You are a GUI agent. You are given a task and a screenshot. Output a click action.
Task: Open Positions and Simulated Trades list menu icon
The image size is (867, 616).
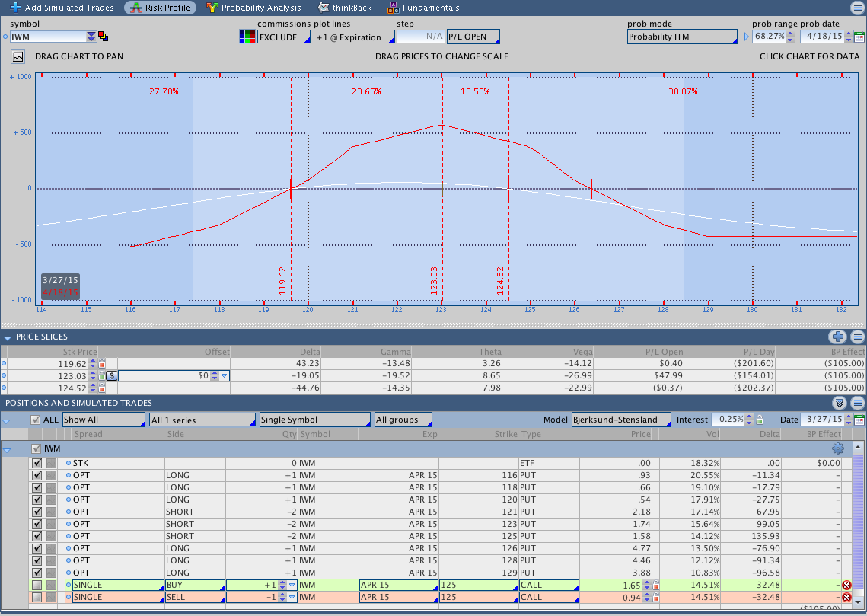point(857,403)
